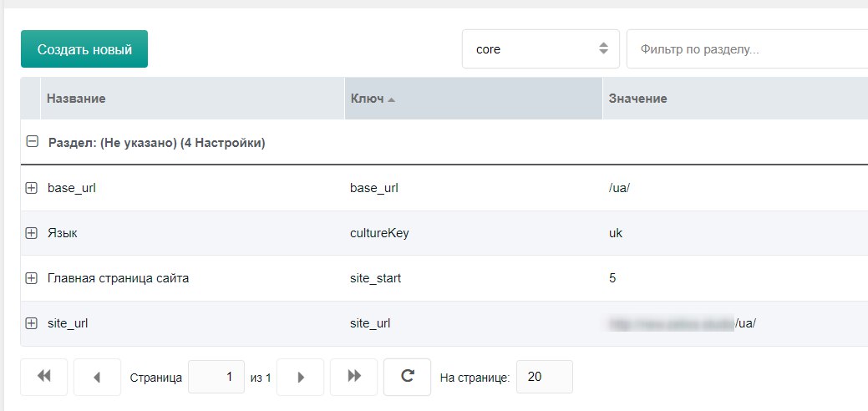Click the 'cultureKey' key cell

point(380,233)
